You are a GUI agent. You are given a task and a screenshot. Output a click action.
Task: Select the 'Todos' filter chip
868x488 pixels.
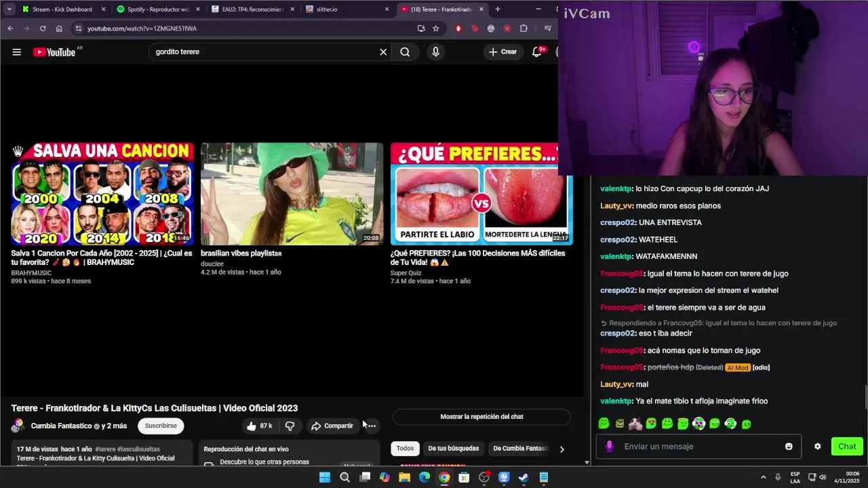[405, 448]
